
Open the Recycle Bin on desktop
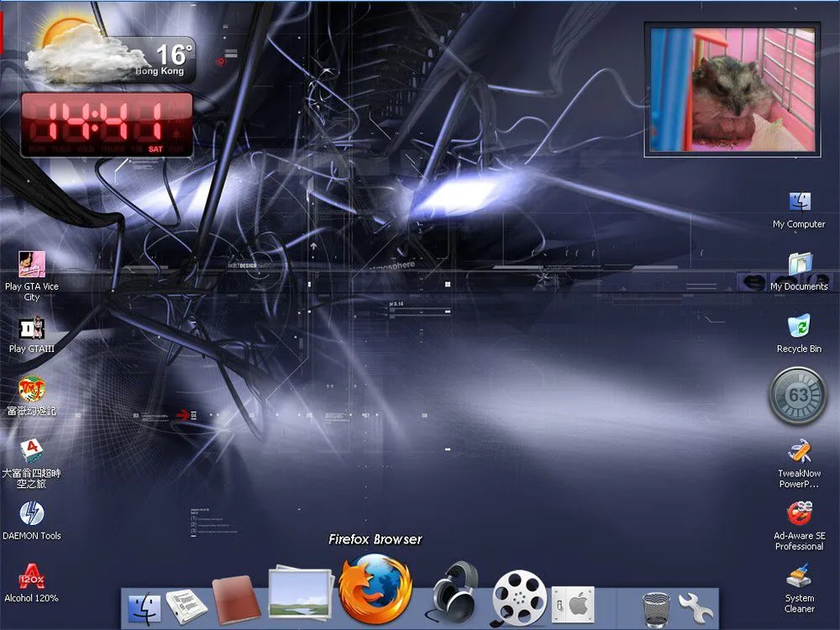tap(799, 328)
